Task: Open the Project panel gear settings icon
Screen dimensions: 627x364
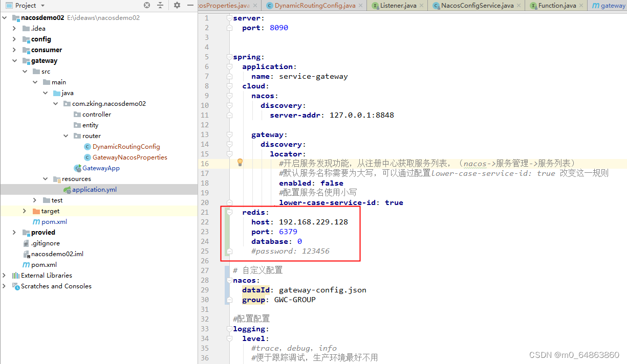Action: [x=177, y=5]
